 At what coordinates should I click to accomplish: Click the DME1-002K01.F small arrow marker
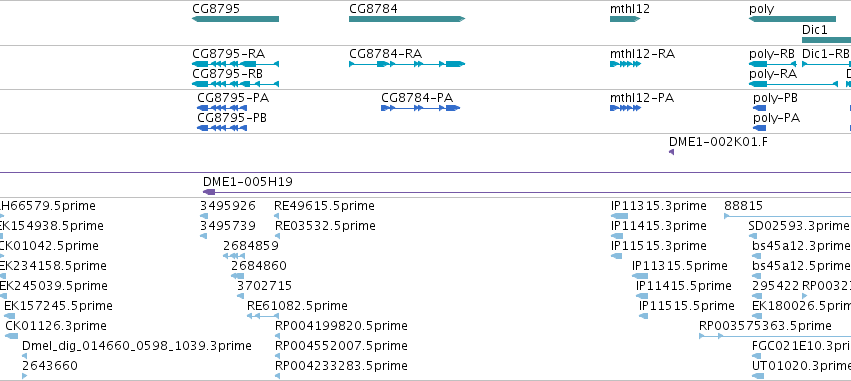tap(671, 153)
